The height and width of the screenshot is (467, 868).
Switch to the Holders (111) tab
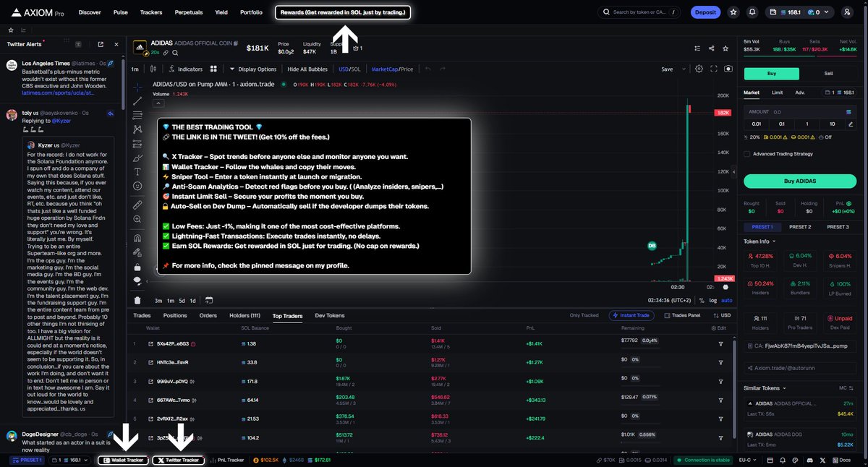coord(244,315)
